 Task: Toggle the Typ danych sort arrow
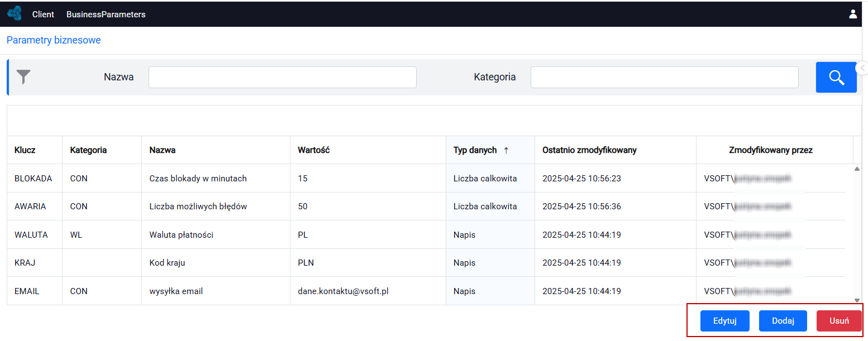(x=506, y=150)
